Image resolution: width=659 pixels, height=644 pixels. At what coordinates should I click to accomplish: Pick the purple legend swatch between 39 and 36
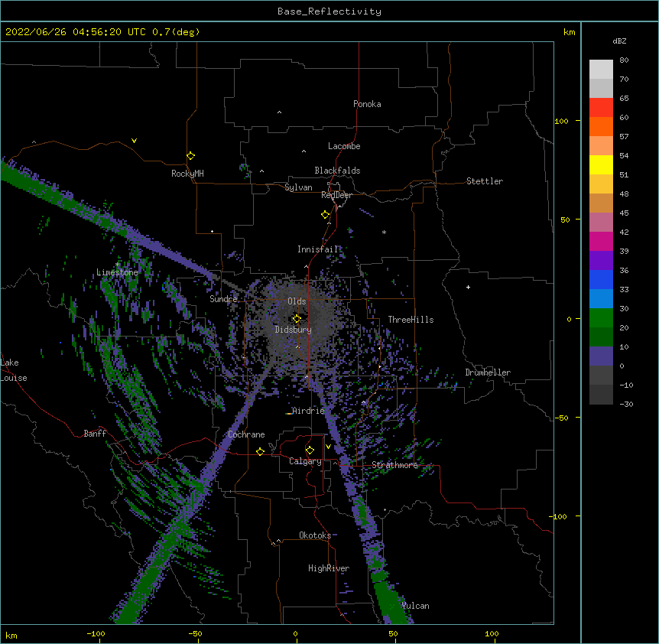601,261
